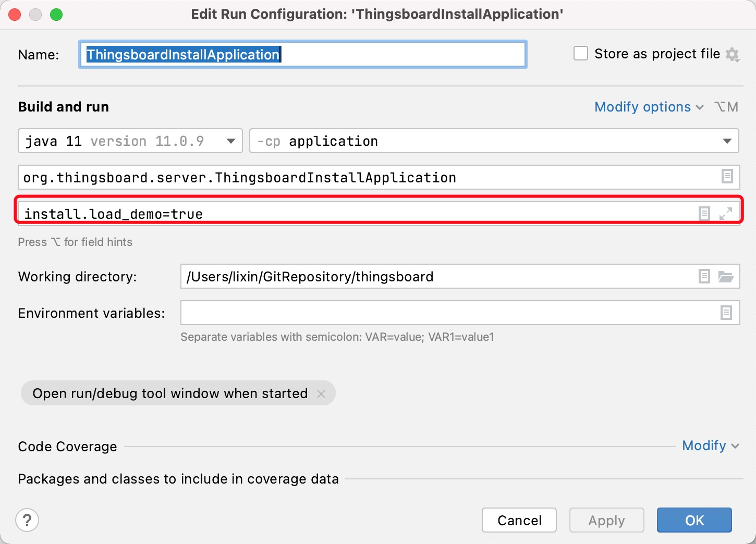Click the Apply button
This screenshot has width=756, height=544.
pyautogui.click(x=607, y=520)
